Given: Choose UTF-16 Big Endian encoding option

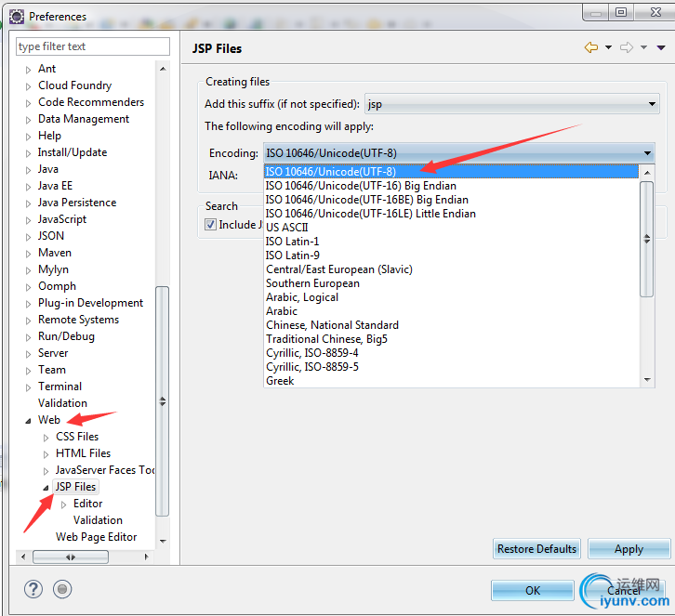Looking at the screenshot, I should (451, 186).
